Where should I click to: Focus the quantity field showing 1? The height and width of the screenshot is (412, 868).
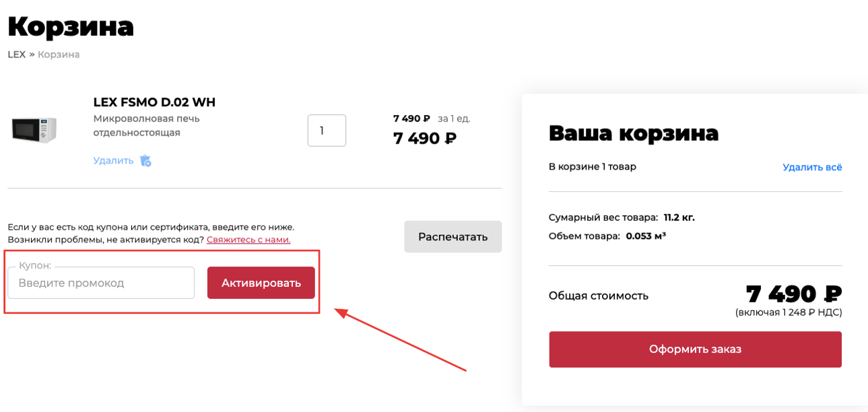(x=327, y=131)
